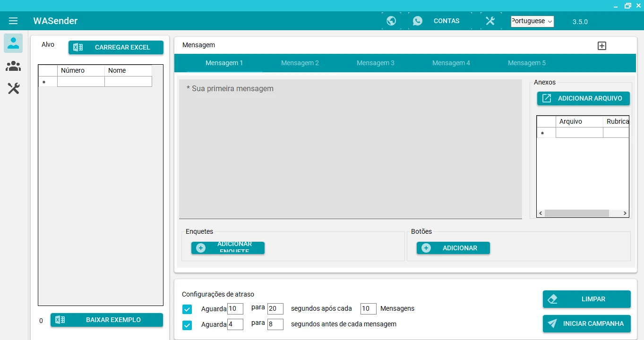This screenshot has width=644, height=340.
Task: Toggle the delay after messages checkbox
Action: 187,309
